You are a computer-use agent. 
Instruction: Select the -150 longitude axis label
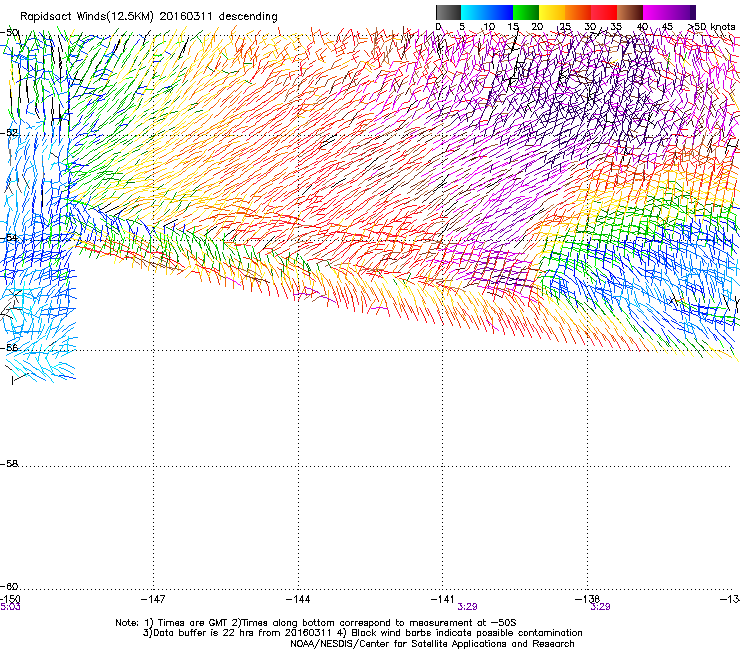[10, 599]
